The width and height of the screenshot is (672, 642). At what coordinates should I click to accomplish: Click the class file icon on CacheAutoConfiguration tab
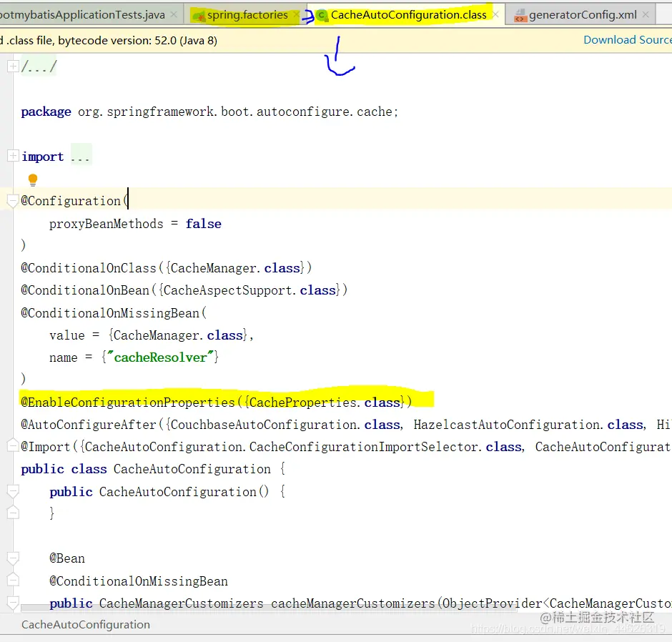(x=322, y=16)
